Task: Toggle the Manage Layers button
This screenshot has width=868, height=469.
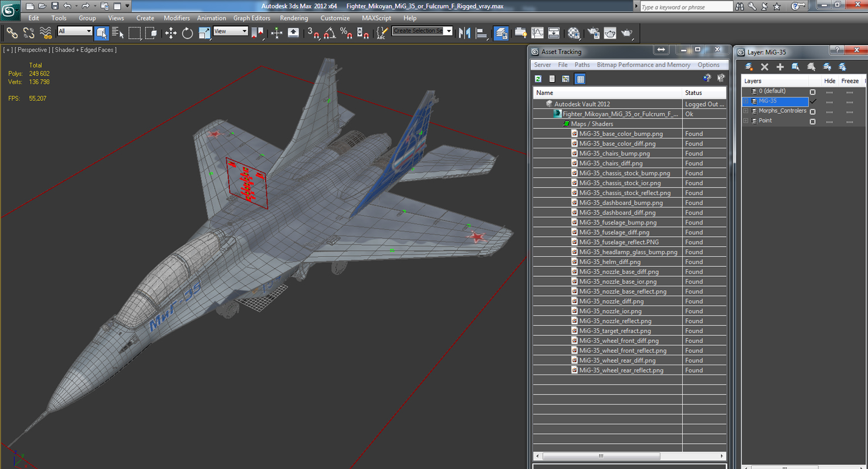Action: [x=501, y=33]
